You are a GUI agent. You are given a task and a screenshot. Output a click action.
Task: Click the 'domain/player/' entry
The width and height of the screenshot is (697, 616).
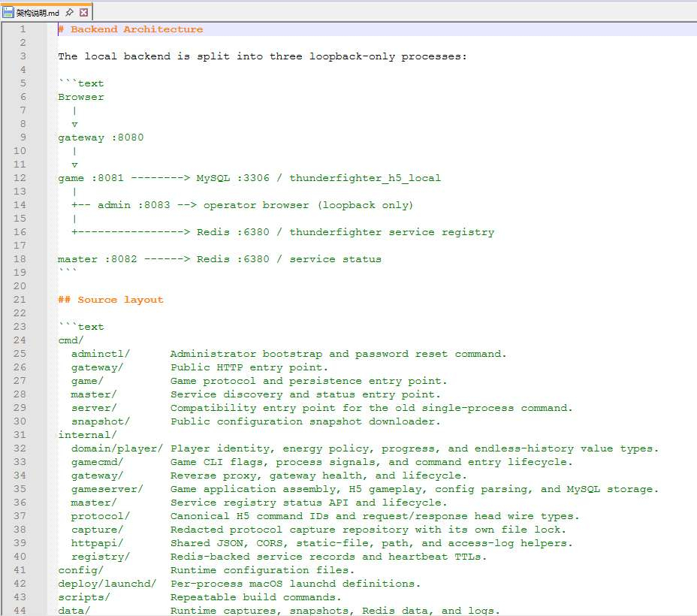[x=117, y=448]
